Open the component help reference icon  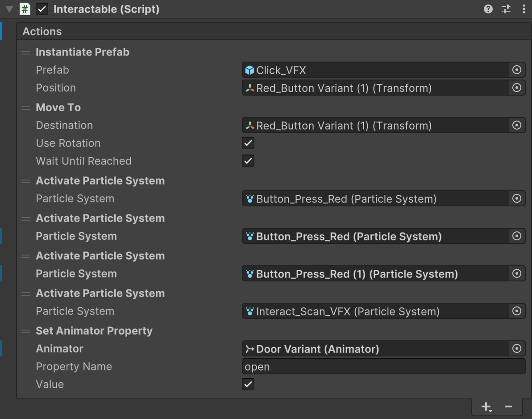click(488, 9)
